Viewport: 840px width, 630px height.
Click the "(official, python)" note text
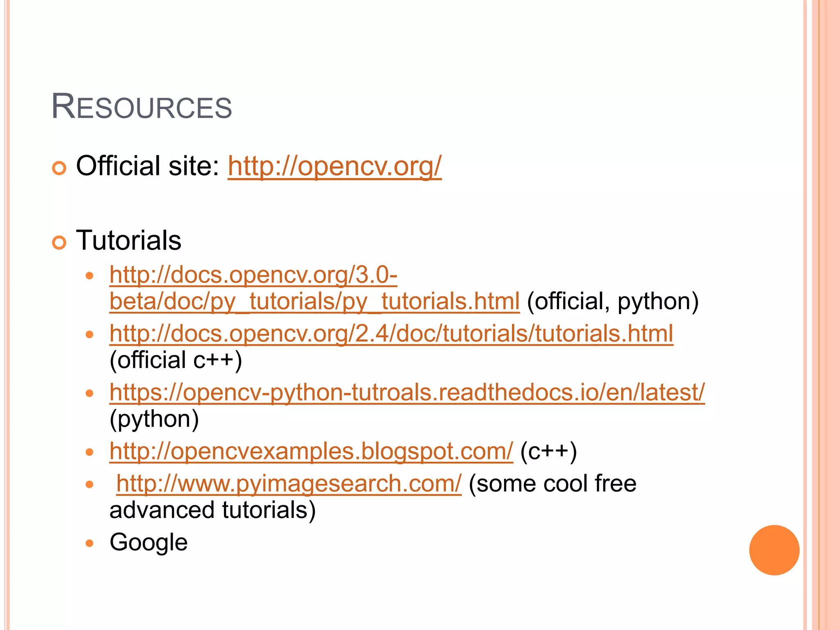(612, 301)
